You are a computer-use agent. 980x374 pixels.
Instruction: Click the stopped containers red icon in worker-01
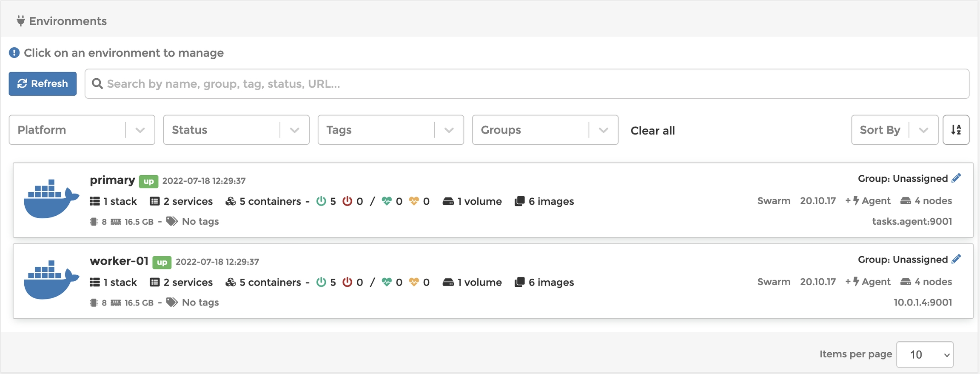348,282
